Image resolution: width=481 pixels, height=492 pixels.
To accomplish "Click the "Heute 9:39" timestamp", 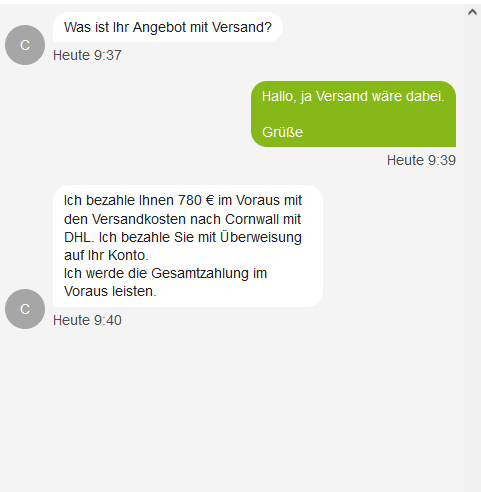I will tap(421, 160).
